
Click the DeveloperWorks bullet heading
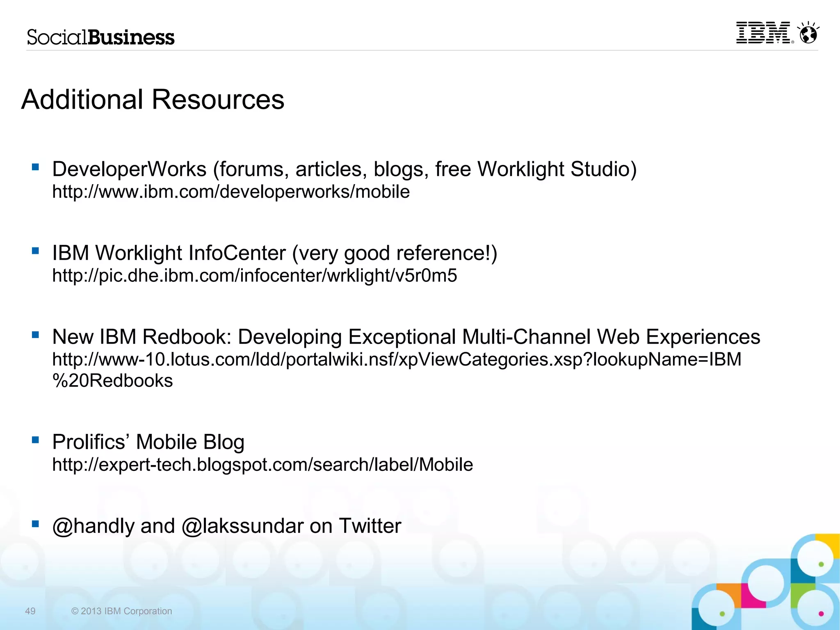(x=345, y=169)
